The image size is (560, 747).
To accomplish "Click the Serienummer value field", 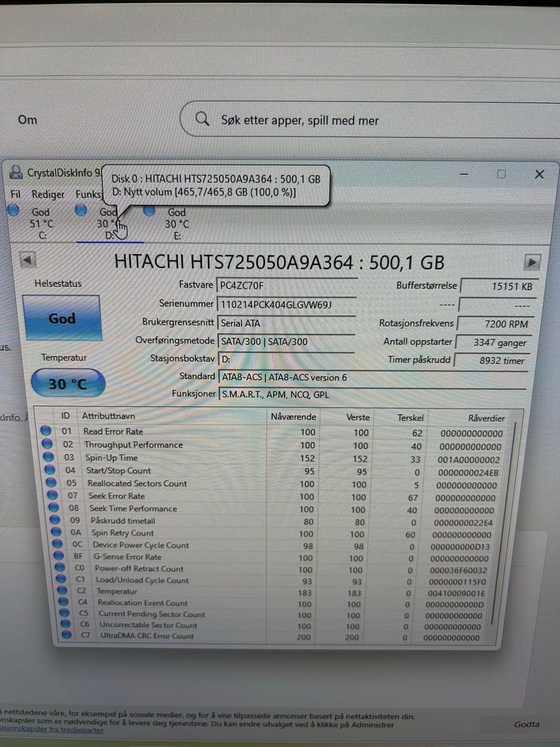I will pos(286,304).
